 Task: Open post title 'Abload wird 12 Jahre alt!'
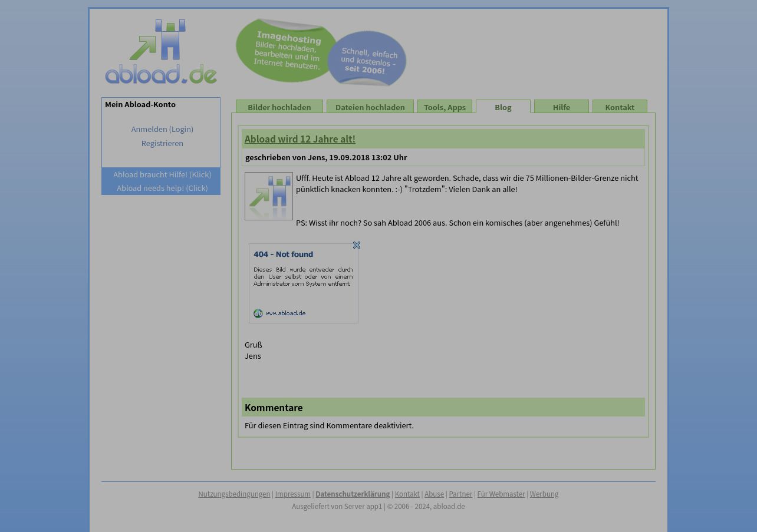click(x=300, y=139)
